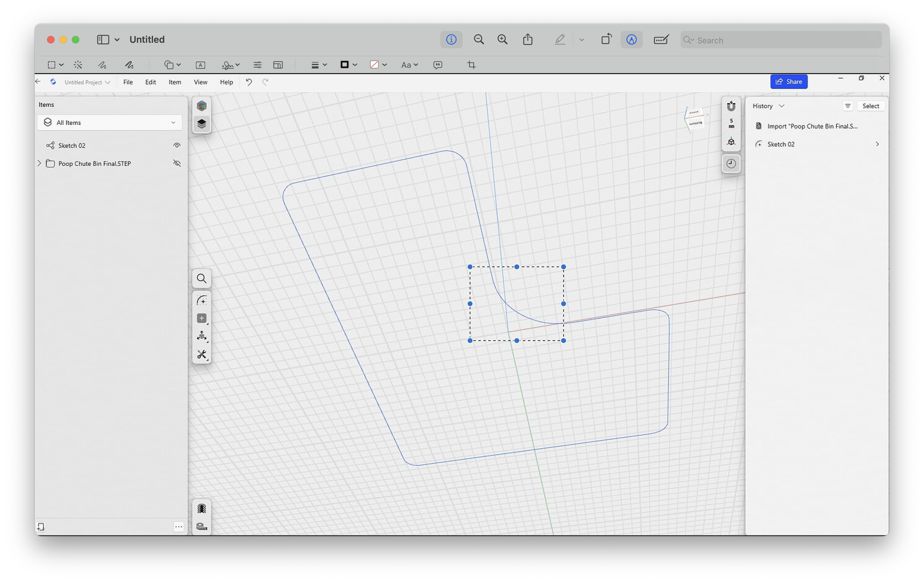
Task: Toggle the Markup toolbar icon
Action: coord(631,40)
